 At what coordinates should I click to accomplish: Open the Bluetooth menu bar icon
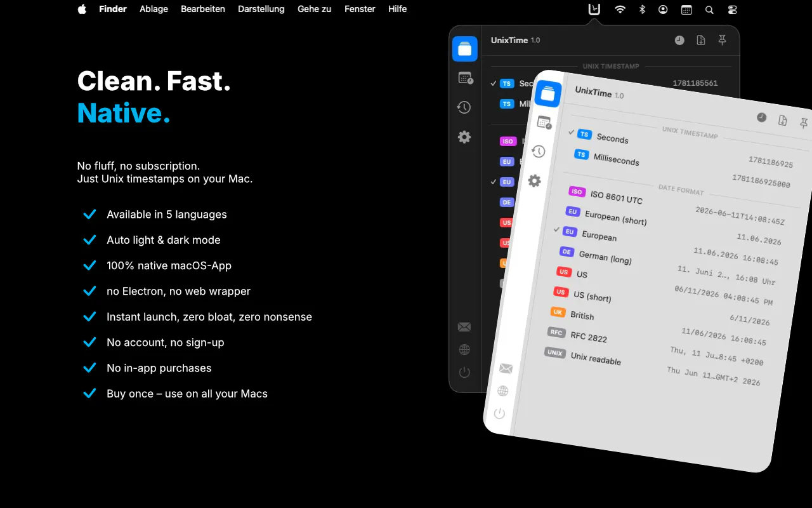(x=642, y=10)
